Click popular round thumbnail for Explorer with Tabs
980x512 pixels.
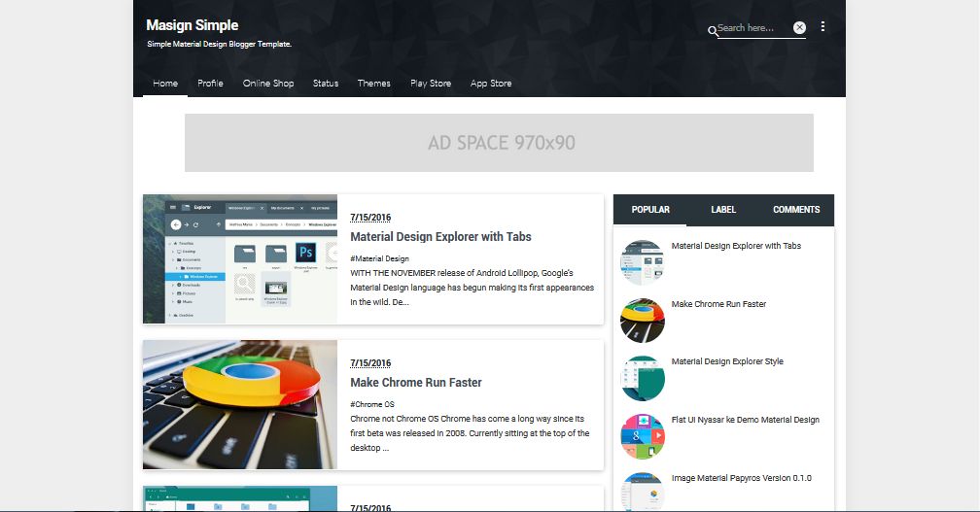click(x=643, y=262)
